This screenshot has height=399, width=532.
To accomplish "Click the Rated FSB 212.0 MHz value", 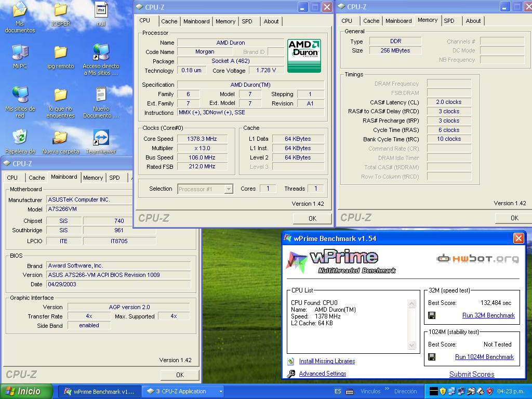I will click(202, 167).
